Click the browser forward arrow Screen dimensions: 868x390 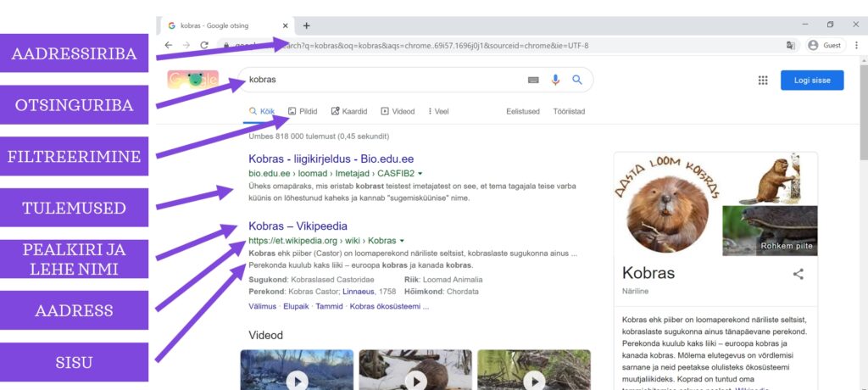pos(186,46)
